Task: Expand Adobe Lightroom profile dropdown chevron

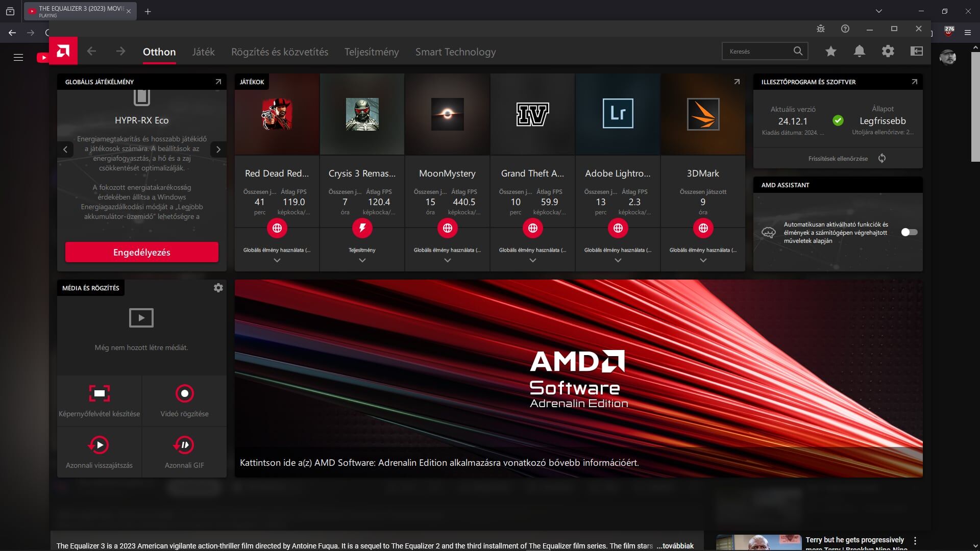Action: pos(618,260)
